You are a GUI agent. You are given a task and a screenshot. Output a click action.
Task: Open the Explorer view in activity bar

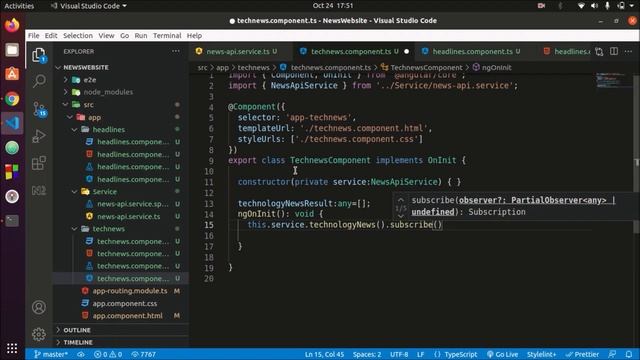click(39, 55)
